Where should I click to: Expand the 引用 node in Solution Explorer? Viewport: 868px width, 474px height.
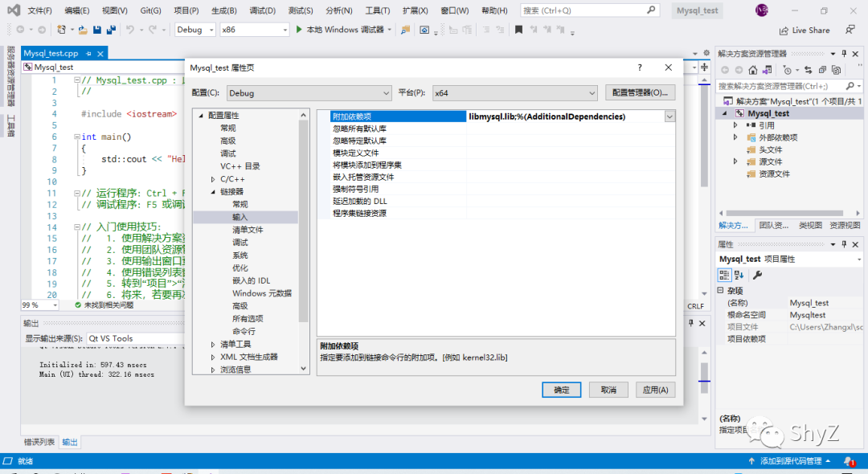pyautogui.click(x=735, y=125)
